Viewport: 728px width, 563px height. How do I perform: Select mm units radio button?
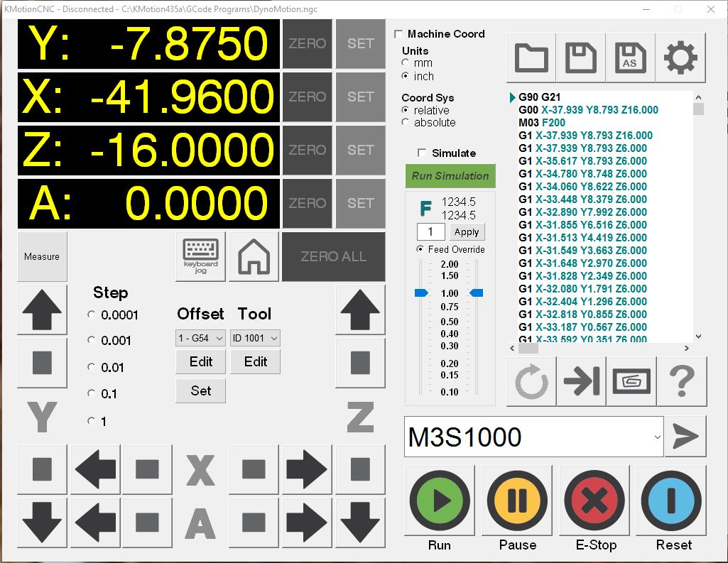pyautogui.click(x=406, y=63)
